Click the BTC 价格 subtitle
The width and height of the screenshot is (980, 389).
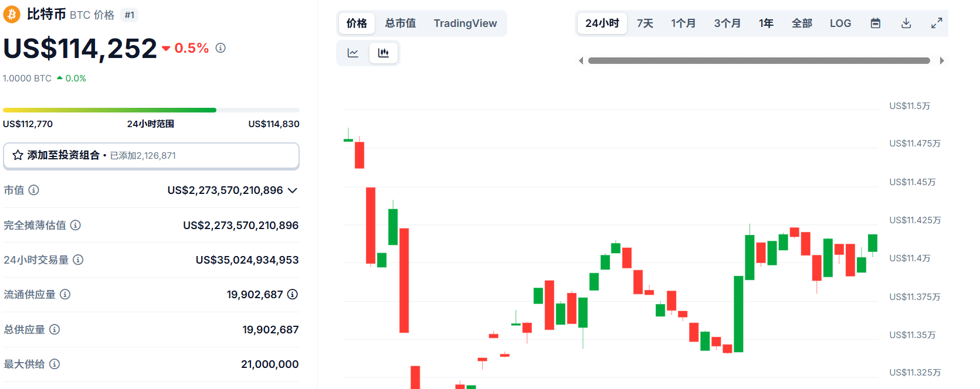click(x=92, y=15)
